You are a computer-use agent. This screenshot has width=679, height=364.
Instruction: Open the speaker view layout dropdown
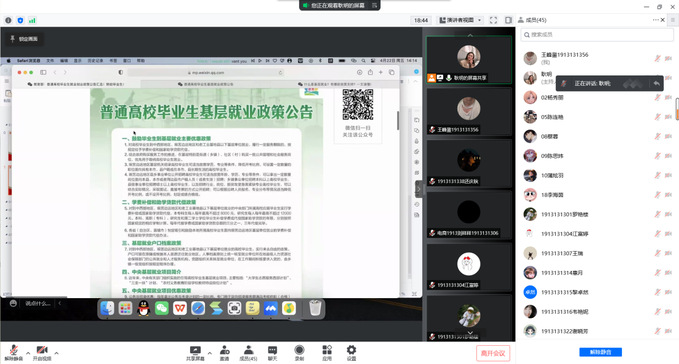click(460, 20)
